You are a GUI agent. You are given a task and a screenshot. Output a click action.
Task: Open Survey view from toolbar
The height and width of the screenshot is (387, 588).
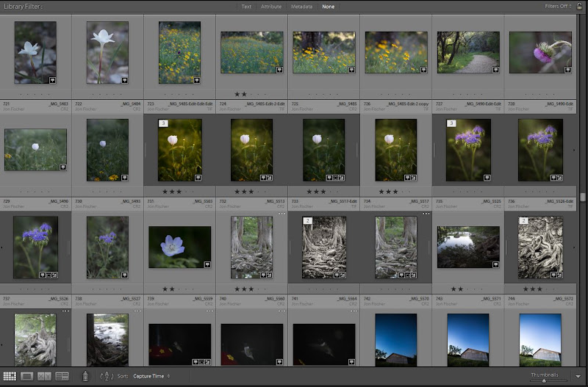coord(62,376)
